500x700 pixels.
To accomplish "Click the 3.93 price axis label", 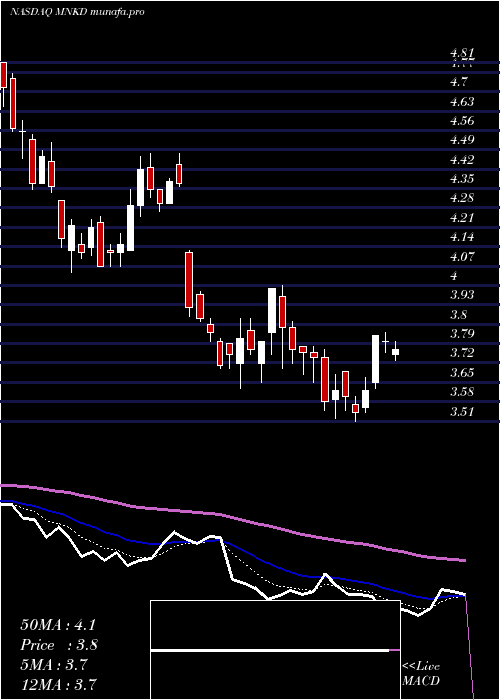I will (x=462, y=295).
